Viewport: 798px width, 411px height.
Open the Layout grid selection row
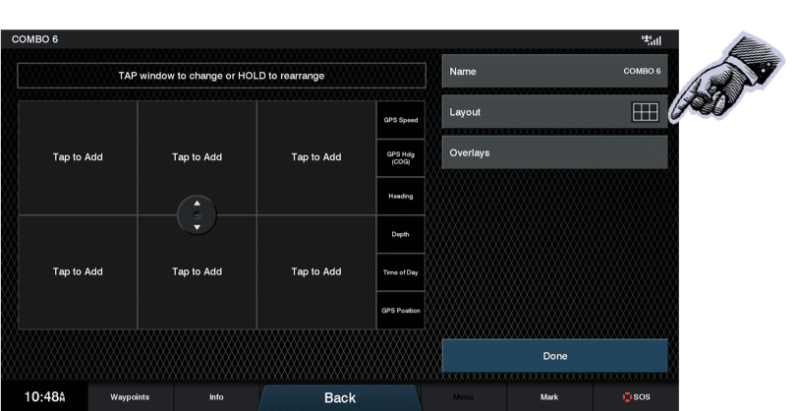coord(554,112)
